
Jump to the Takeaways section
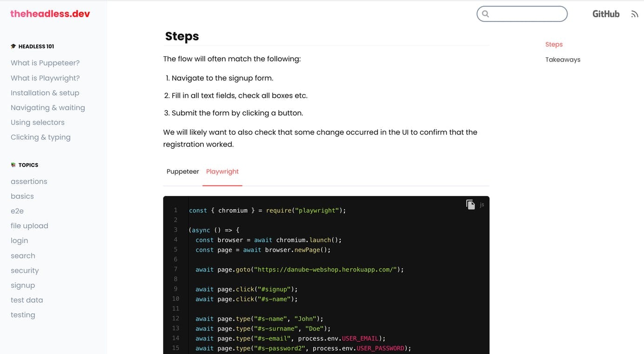(563, 59)
